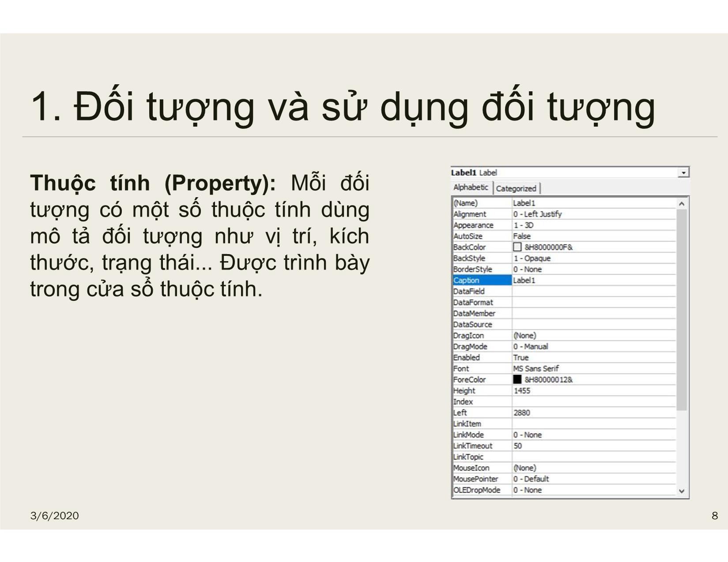The height and width of the screenshot is (562, 728).
Task: Click the '1 - 3D' Appearance value
Action: tap(524, 225)
